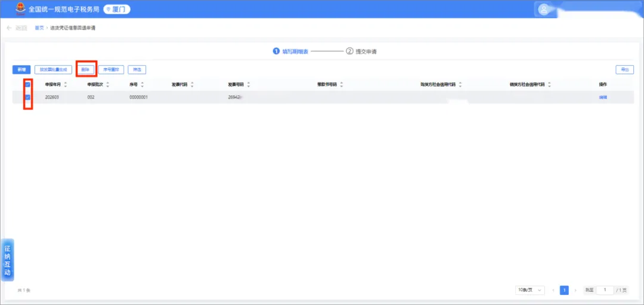644x305 pixels.
Task: Click the blue 新增 button
Action: [21, 70]
